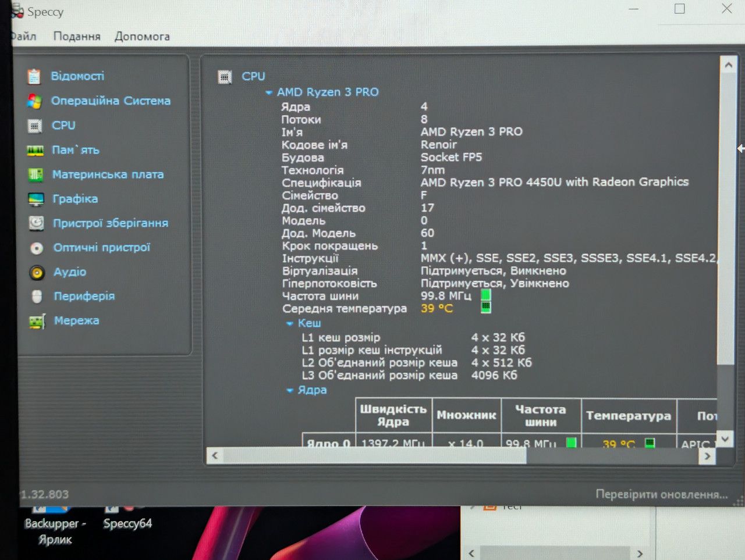This screenshot has width=745, height=560.
Task: Click the CPU chip icon in sidebar
Action: coord(35,126)
